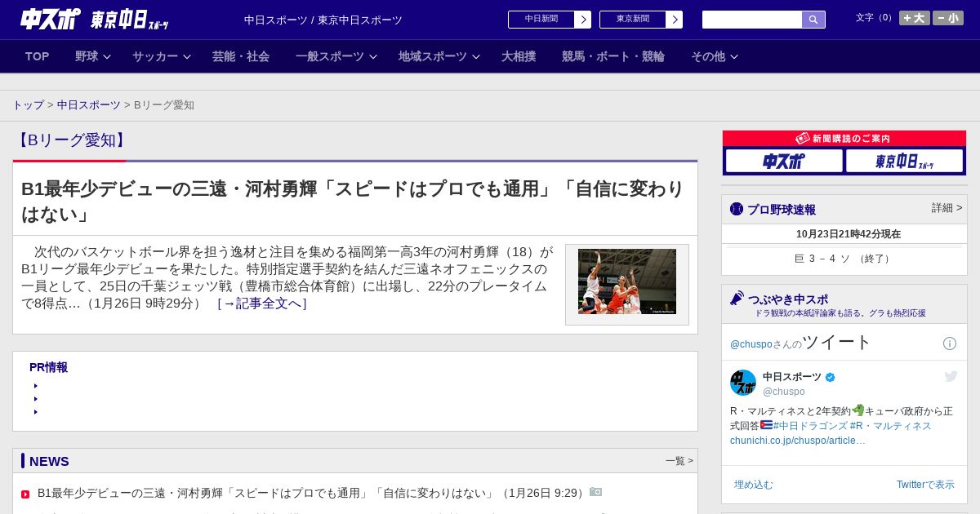Image resolution: width=980 pixels, height=514 pixels.
Task: Click the 巨 3 − 4 ソ score result
Action: pos(844,259)
